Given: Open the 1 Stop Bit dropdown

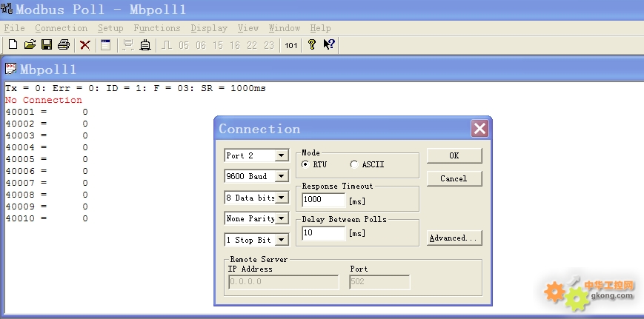Looking at the screenshot, I should tap(282, 240).
